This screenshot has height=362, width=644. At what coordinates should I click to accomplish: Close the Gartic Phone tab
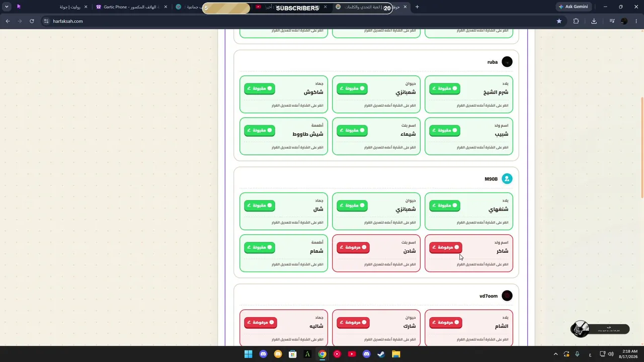[166, 7]
